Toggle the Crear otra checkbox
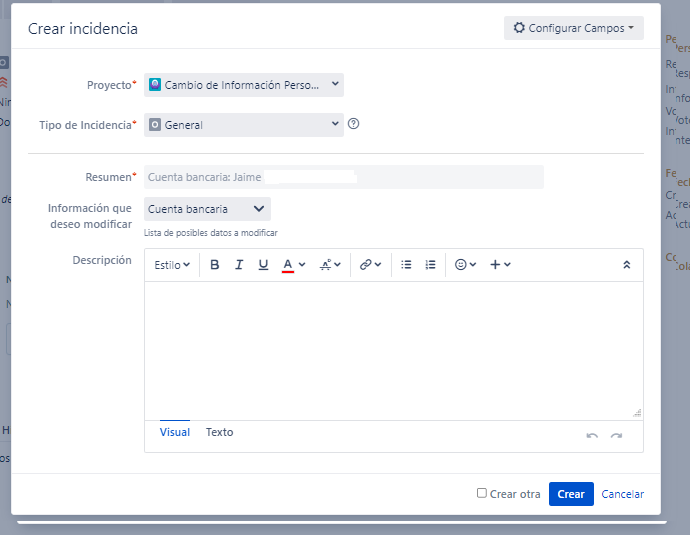The width and height of the screenshot is (690, 535). coord(482,493)
